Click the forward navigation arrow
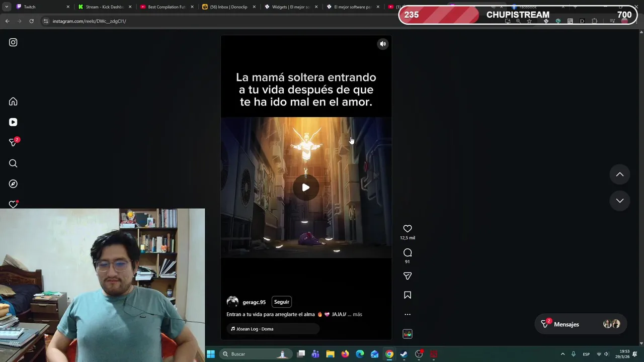Image resolution: width=644 pixels, height=362 pixels. click(19, 21)
